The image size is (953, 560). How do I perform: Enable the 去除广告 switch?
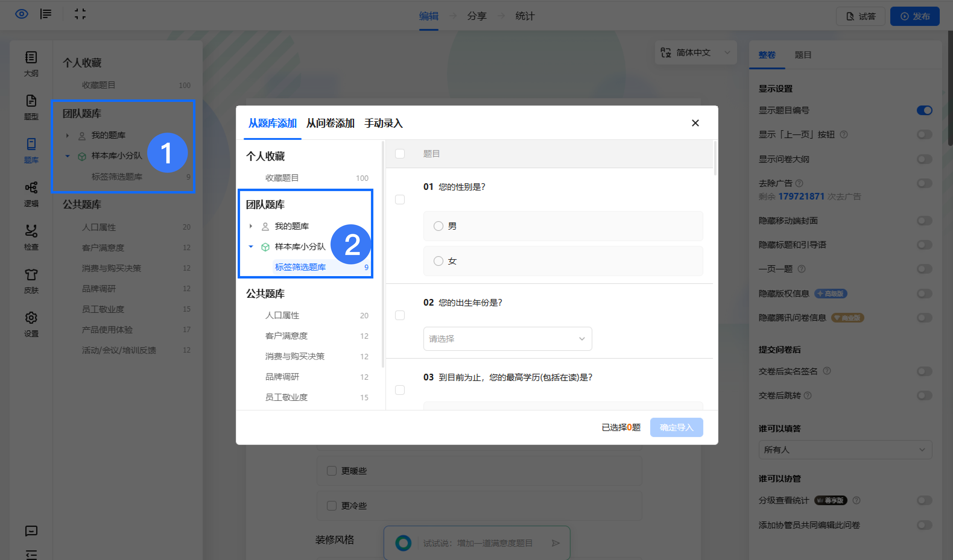(924, 183)
